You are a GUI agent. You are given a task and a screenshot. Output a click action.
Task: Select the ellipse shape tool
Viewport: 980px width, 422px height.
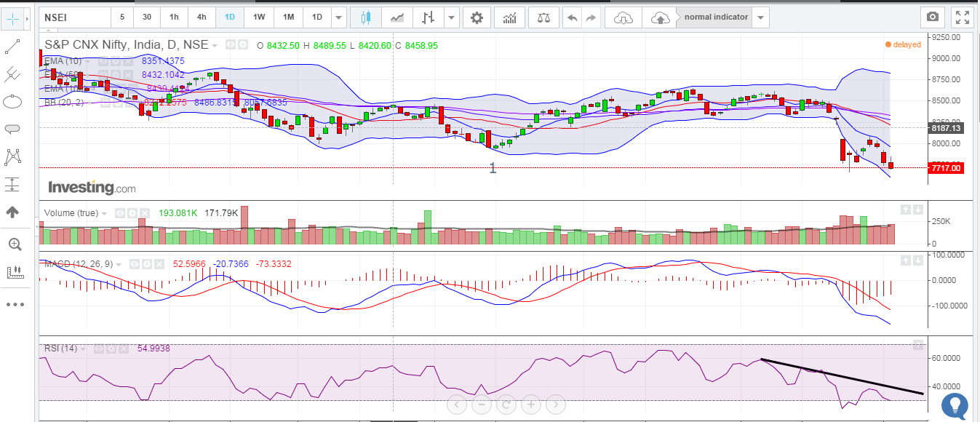(12, 101)
